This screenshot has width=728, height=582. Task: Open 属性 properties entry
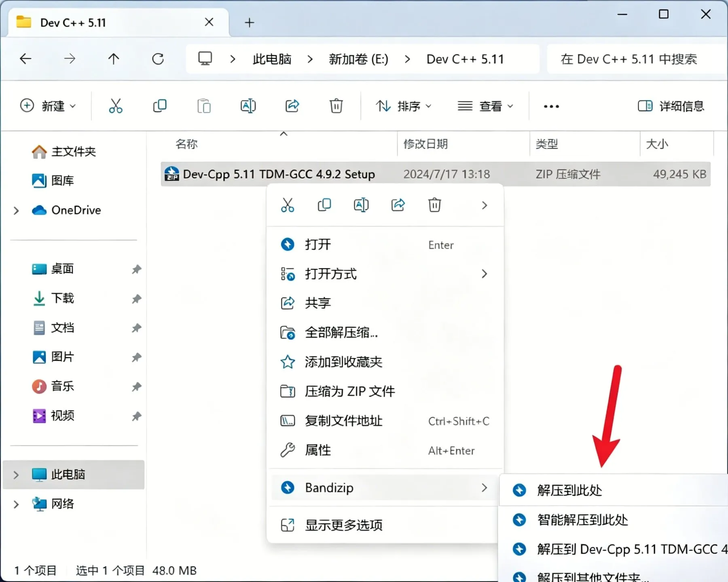tap(385, 450)
